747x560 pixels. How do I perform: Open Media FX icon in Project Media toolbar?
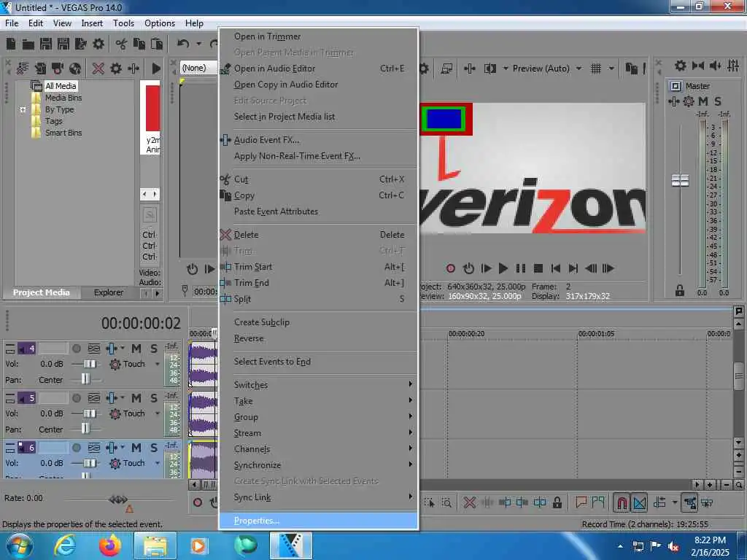pos(134,69)
